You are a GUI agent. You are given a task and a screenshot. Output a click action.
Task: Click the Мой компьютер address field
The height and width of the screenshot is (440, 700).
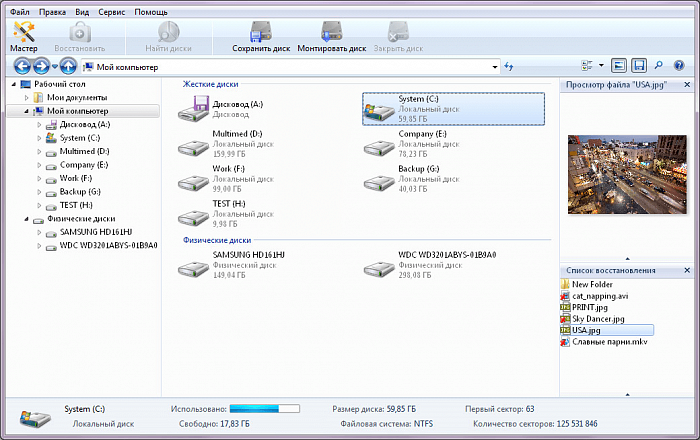point(290,67)
